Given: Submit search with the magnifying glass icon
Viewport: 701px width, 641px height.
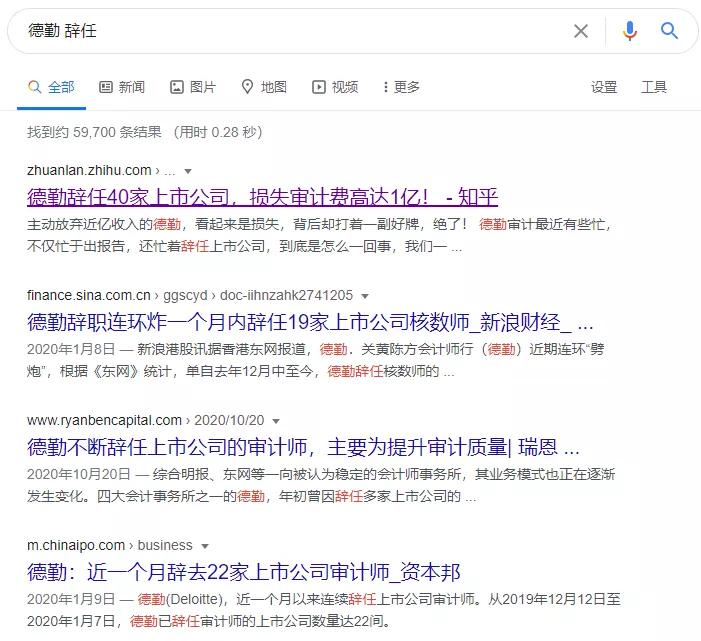Looking at the screenshot, I should click(669, 31).
